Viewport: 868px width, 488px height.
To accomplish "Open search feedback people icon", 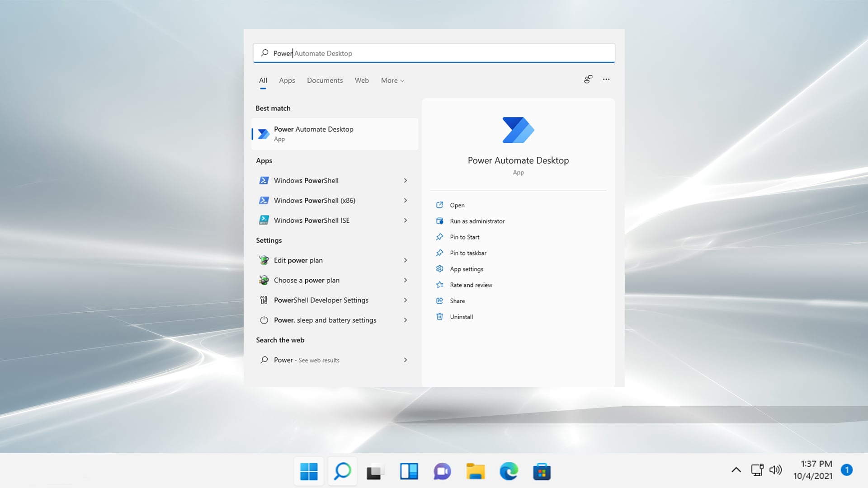I will [588, 80].
